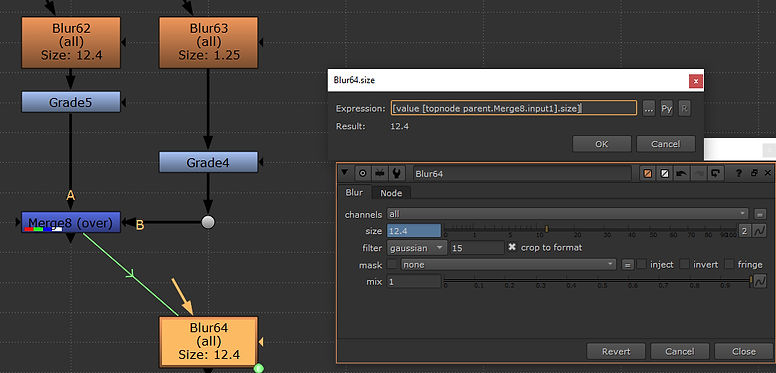Open the gaussian filter dropdown

pyautogui.click(x=417, y=248)
